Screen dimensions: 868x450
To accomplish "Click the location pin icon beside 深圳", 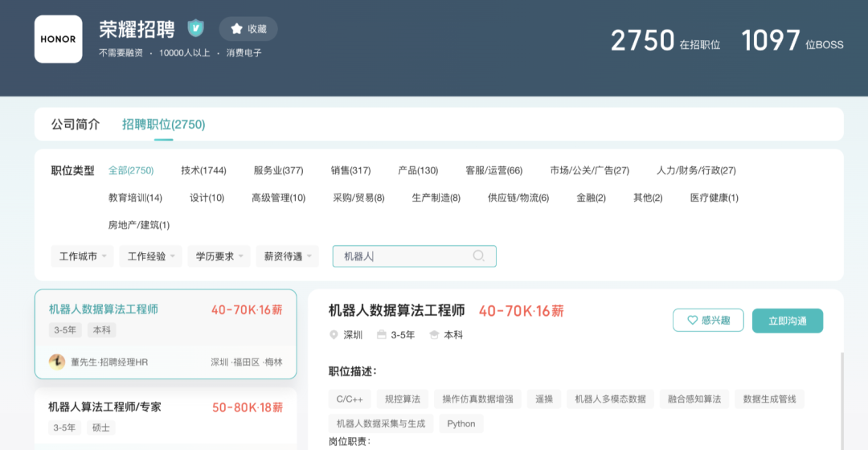I will click(x=334, y=335).
